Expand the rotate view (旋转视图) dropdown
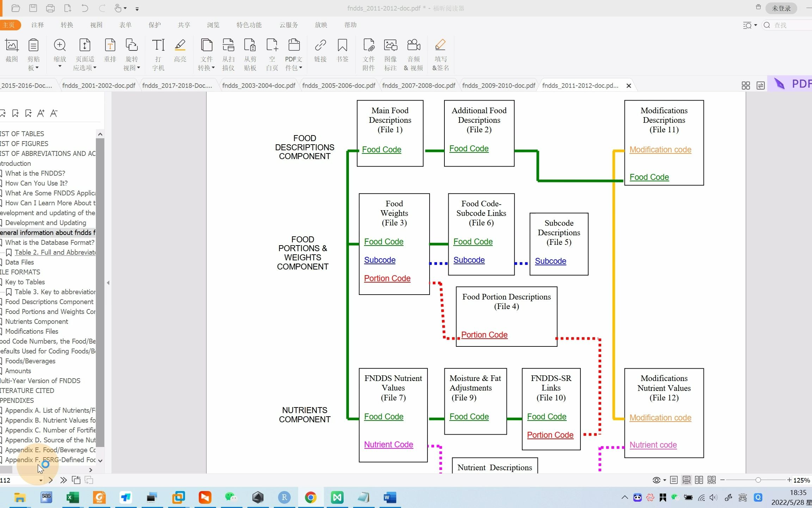This screenshot has width=812, height=508. [x=139, y=68]
